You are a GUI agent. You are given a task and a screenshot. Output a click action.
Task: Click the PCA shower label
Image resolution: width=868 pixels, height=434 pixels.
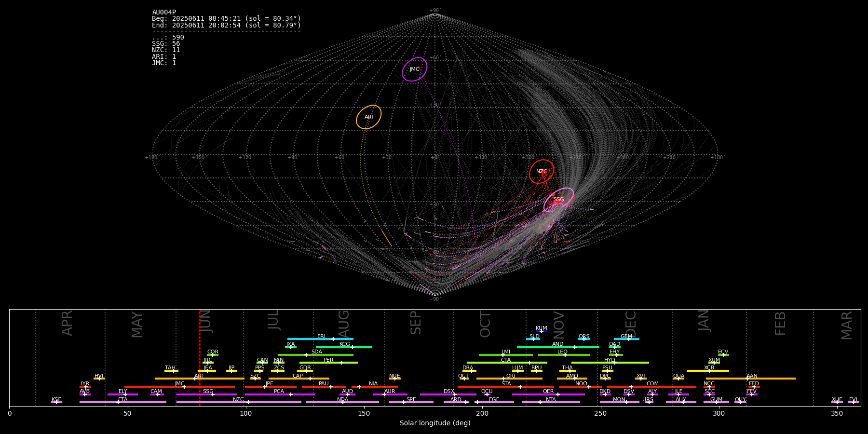pos(279,392)
